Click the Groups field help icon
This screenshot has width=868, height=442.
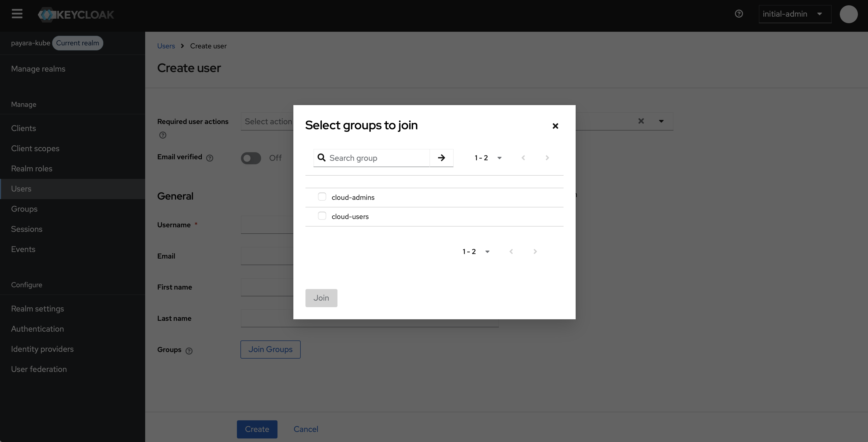coord(189,351)
